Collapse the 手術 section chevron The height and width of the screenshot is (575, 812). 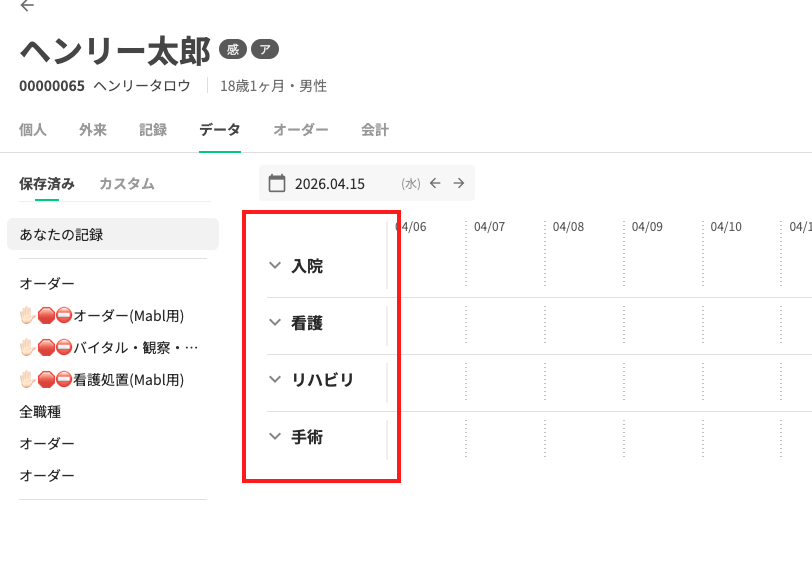pos(275,436)
